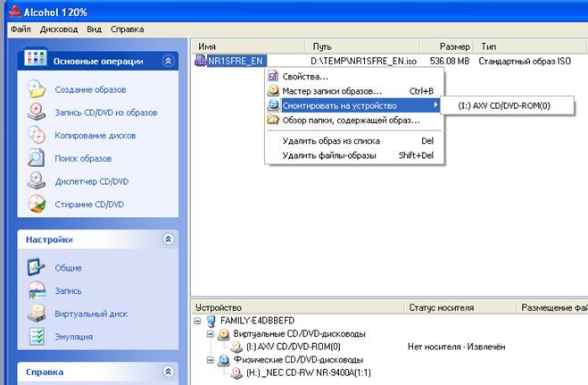
Task: Open Диспетчер CD/DVD link
Action: click(92, 181)
